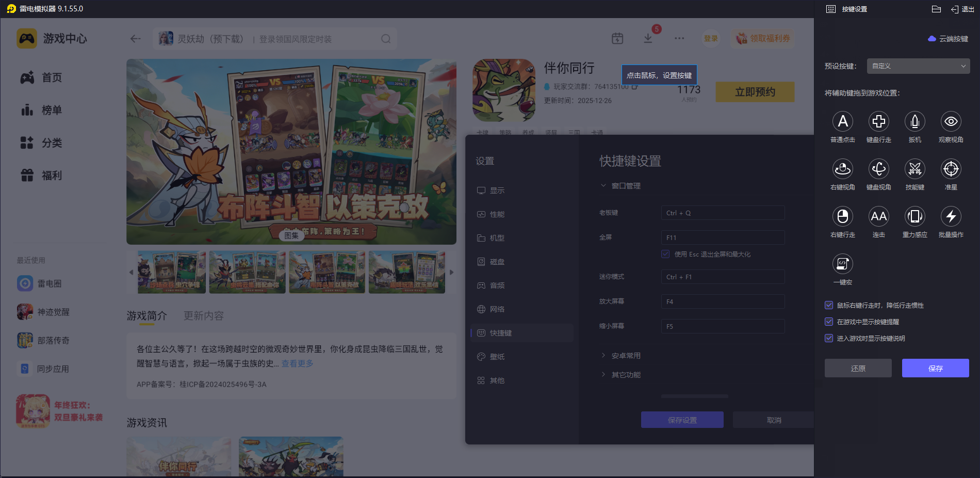Open the 预设按键 preset dropdown

tap(918, 66)
